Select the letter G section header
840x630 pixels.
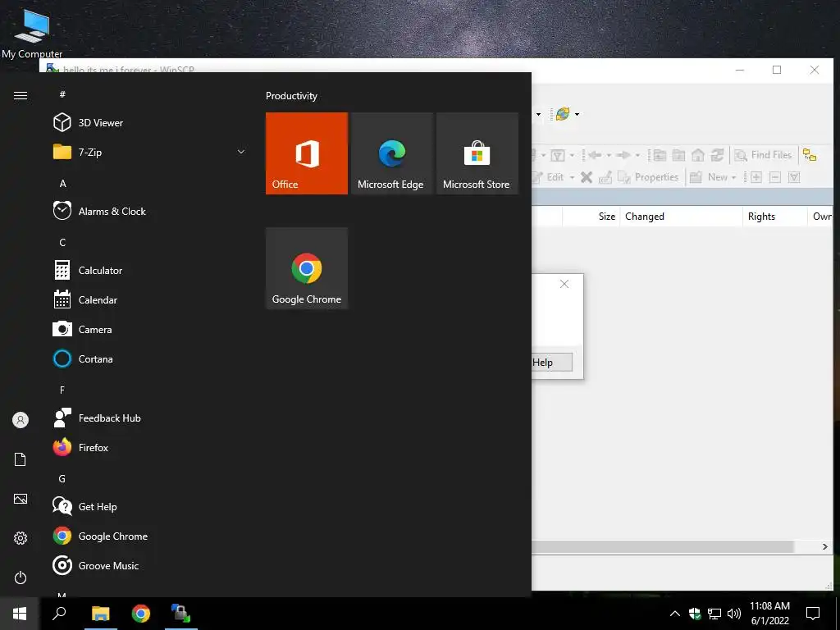pyautogui.click(x=62, y=479)
